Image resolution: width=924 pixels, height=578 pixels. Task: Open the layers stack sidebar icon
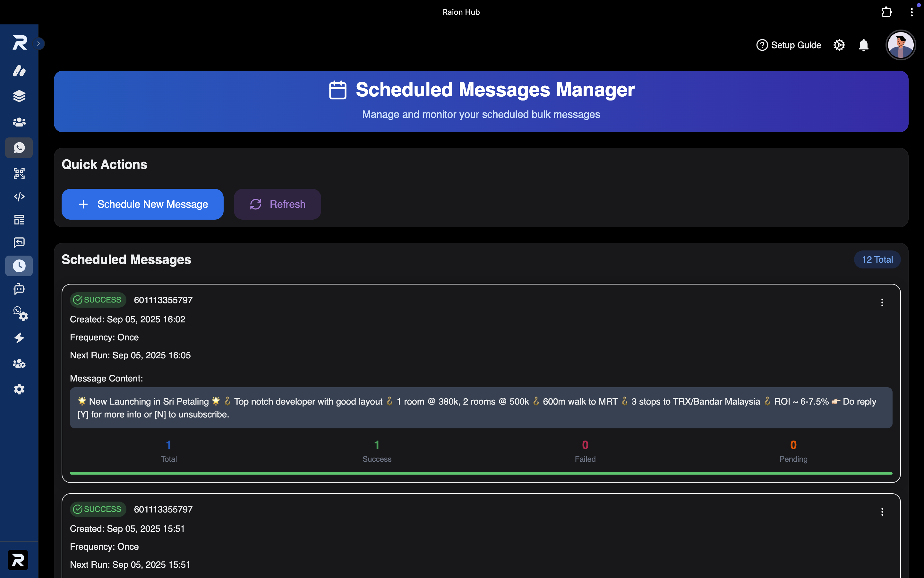point(19,96)
